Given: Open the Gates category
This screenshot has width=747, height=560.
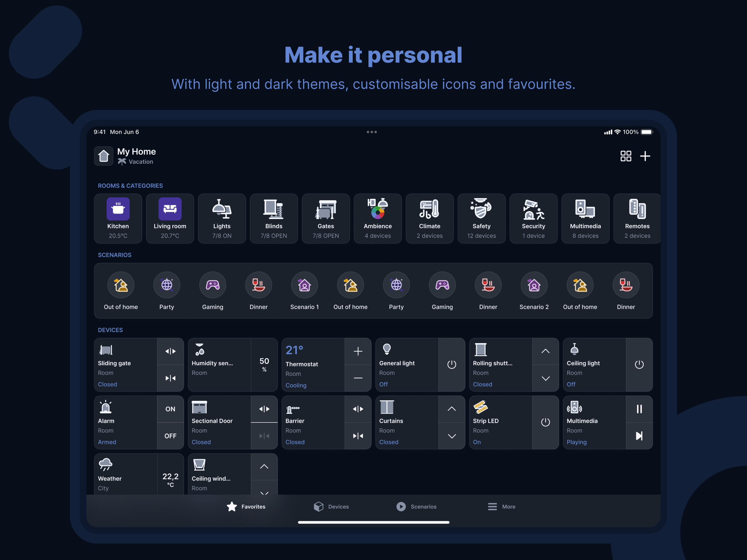Looking at the screenshot, I should 326,218.
